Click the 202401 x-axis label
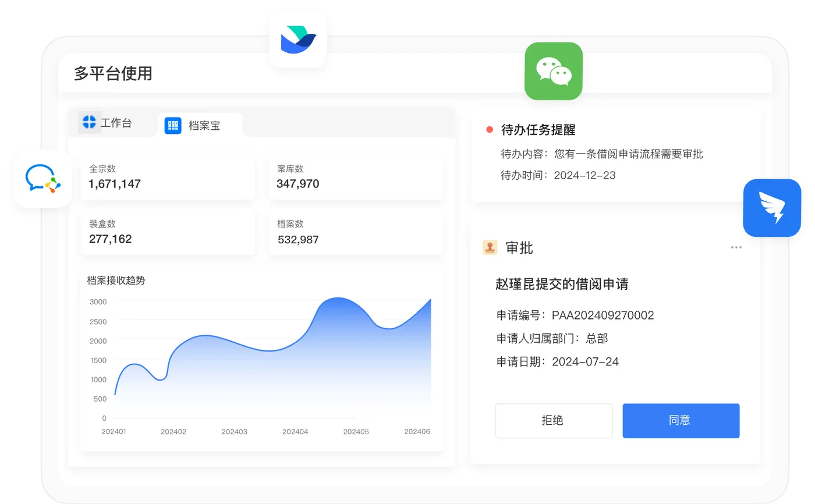This screenshot has width=815, height=504. tap(114, 432)
